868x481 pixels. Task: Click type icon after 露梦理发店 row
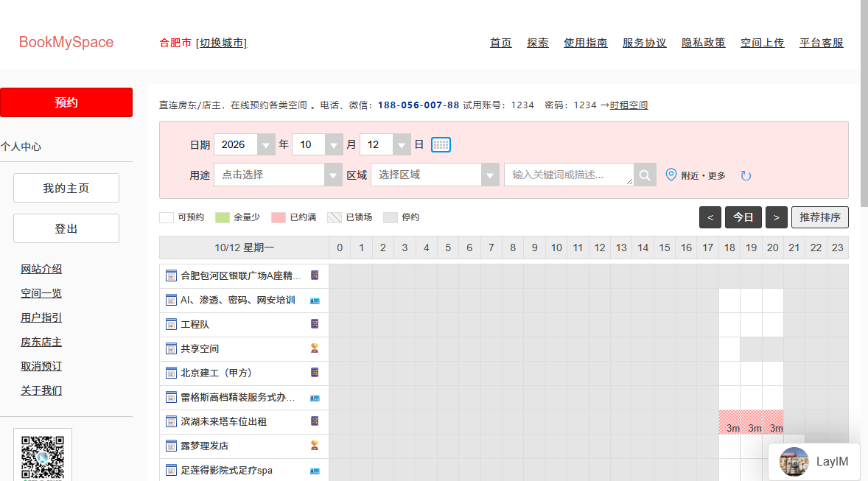coord(315,445)
